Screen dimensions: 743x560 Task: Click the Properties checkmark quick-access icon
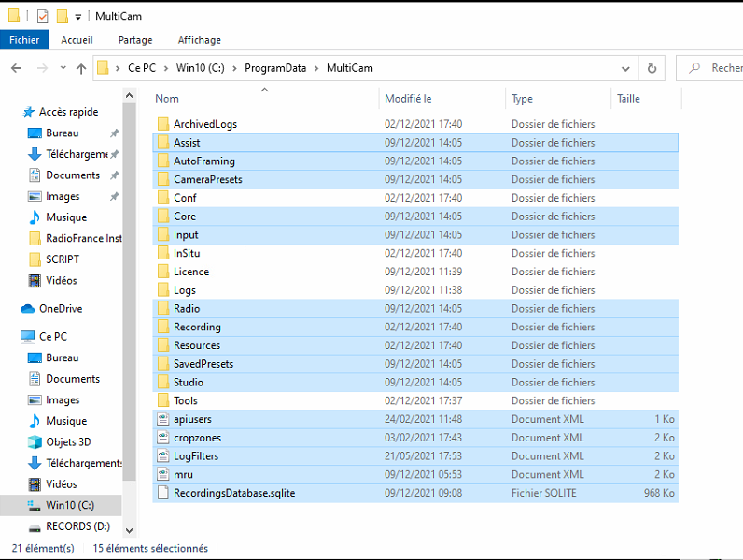[43, 17]
